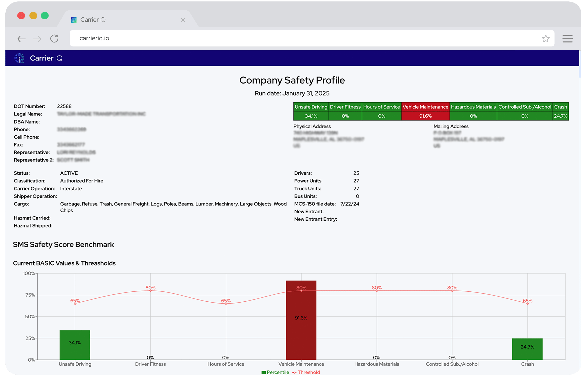Click the Carrier iQ header logo icon
588x376 pixels.
tap(19, 58)
